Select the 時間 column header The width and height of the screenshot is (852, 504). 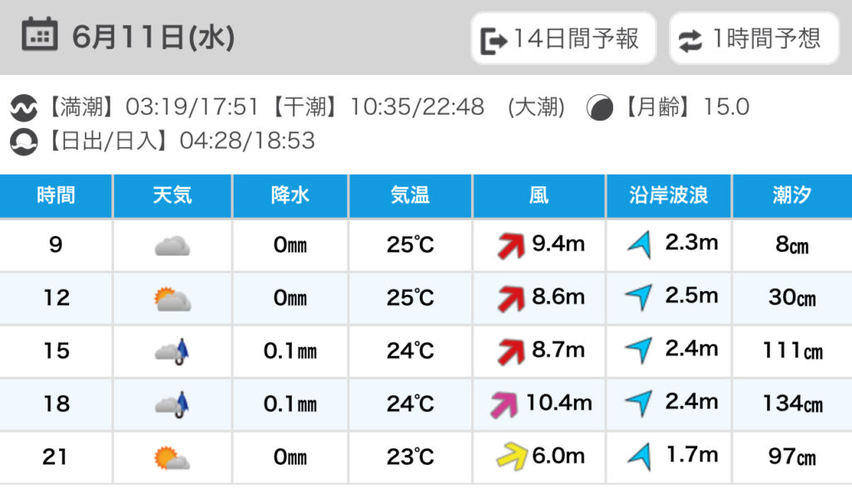[56, 195]
